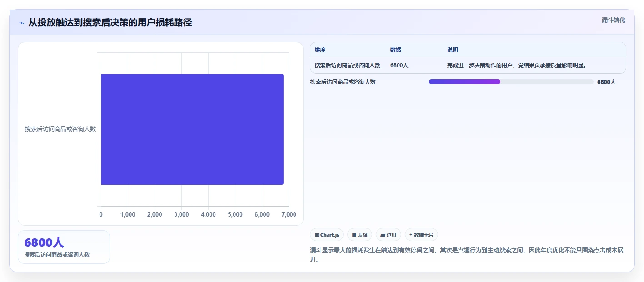644x282 pixels.
Task: Click the title 从投放触达到搜索后决策的用户损耗路径
Action: [110, 22]
